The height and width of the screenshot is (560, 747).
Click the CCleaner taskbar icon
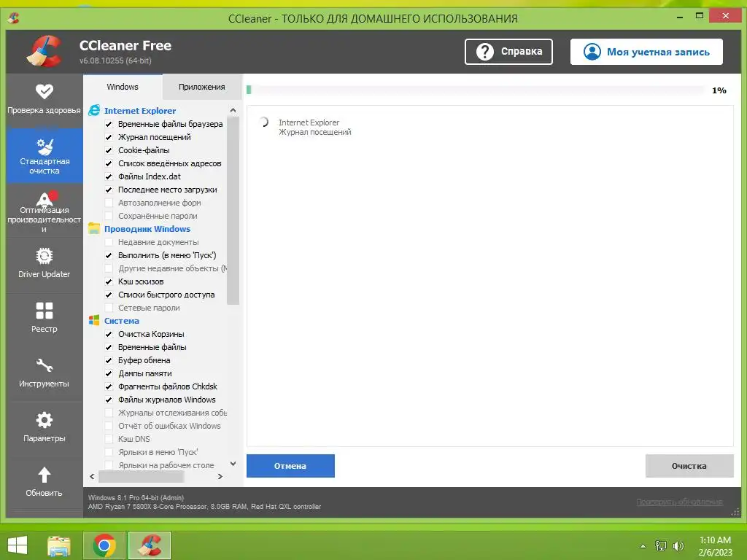click(150, 545)
